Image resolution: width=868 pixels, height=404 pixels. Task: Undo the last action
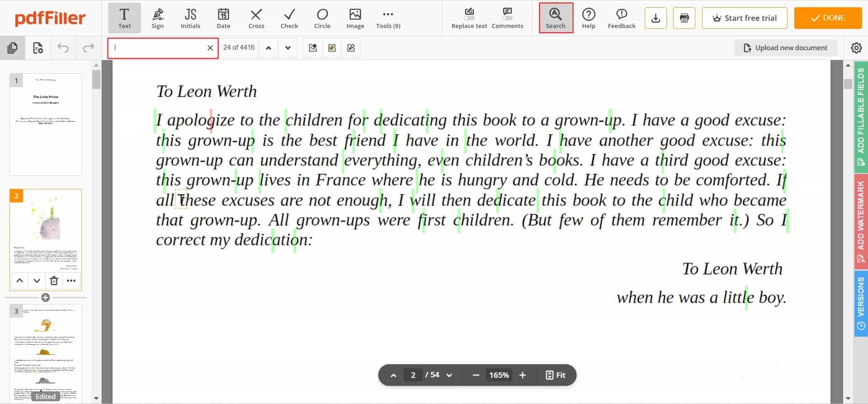[63, 48]
